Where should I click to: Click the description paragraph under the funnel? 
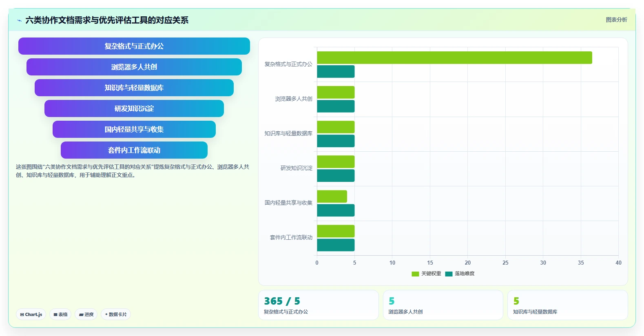[x=133, y=171]
